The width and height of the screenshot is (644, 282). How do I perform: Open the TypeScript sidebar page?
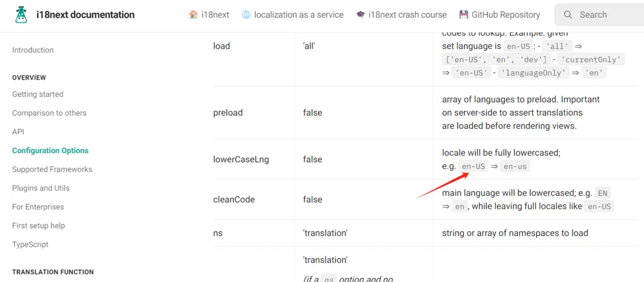30,244
